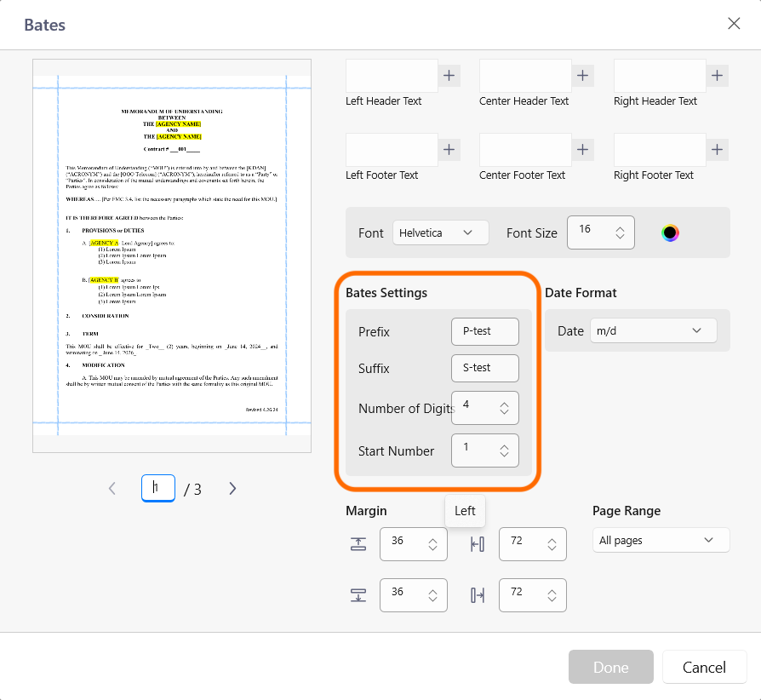Viewport: 761px width, 700px height.
Task: Expand the All pages Page Range dropdown
Action: (661, 540)
